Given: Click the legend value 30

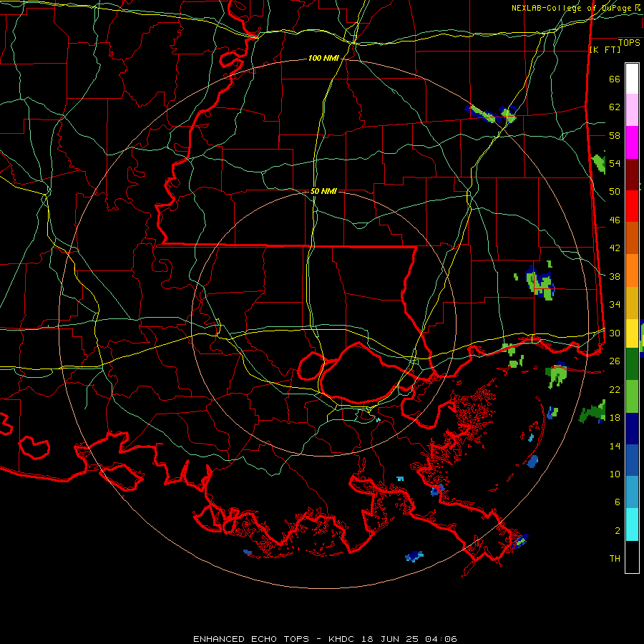Looking at the screenshot, I should (615, 333).
